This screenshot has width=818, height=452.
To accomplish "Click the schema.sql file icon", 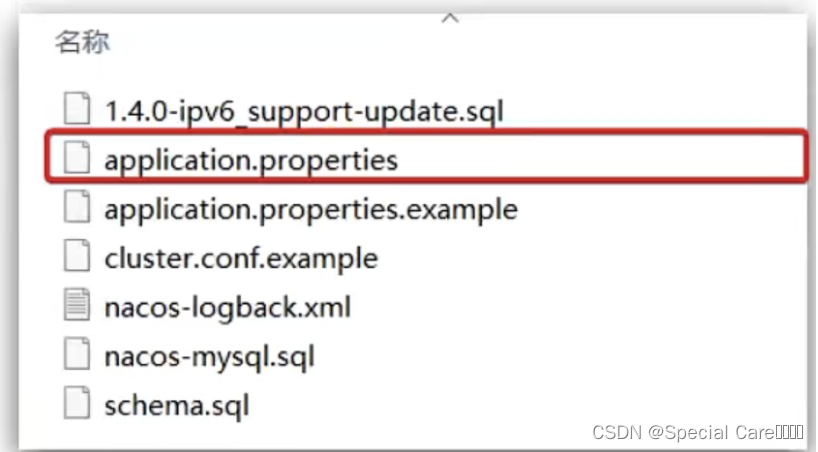I will click(77, 402).
